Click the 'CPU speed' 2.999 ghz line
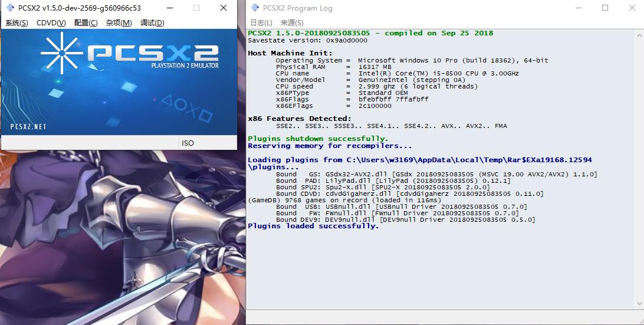Image resolution: width=644 pixels, height=325 pixels. click(377, 86)
